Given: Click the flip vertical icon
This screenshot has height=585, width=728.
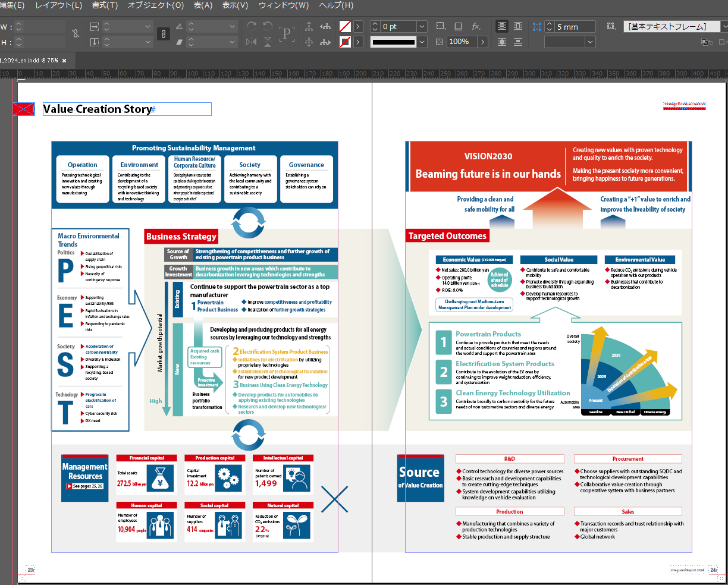Looking at the screenshot, I should 268,42.
